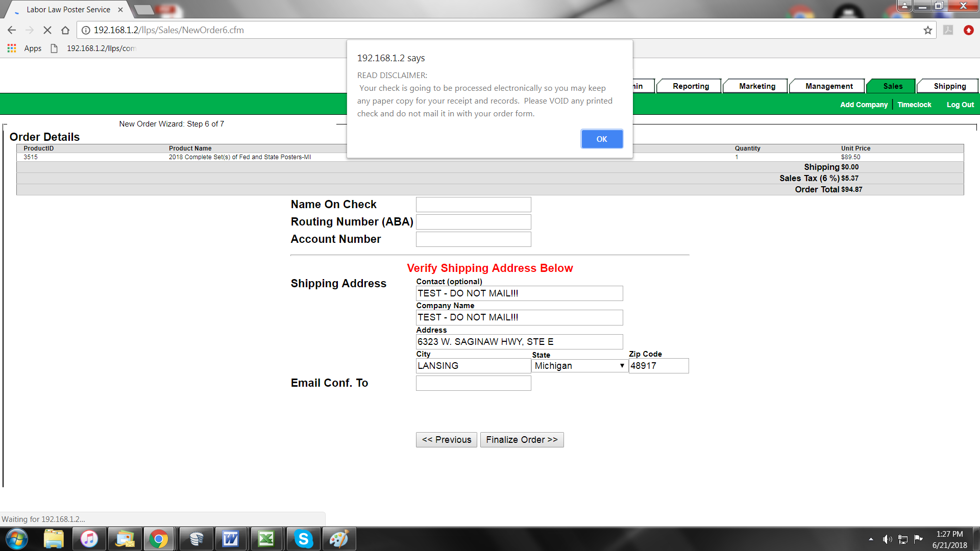
Task: Open Excel from the taskbar
Action: pos(266,539)
